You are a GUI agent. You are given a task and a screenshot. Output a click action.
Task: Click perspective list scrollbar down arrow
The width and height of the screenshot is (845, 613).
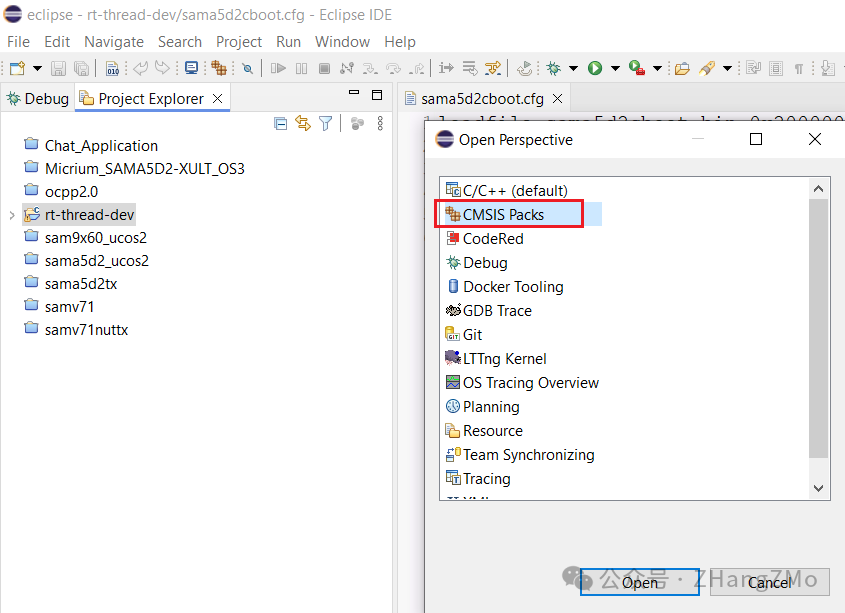tap(819, 488)
